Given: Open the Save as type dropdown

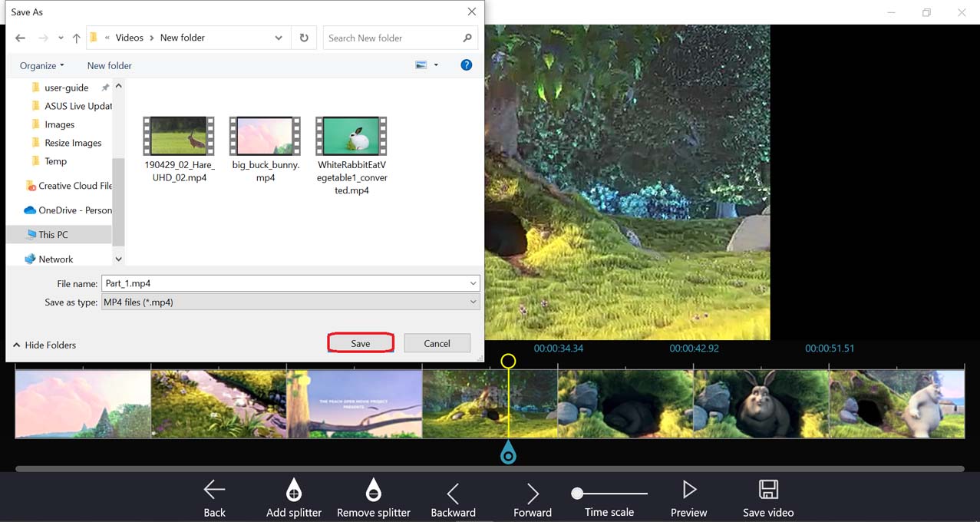Looking at the screenshot, I should (473, 302).
